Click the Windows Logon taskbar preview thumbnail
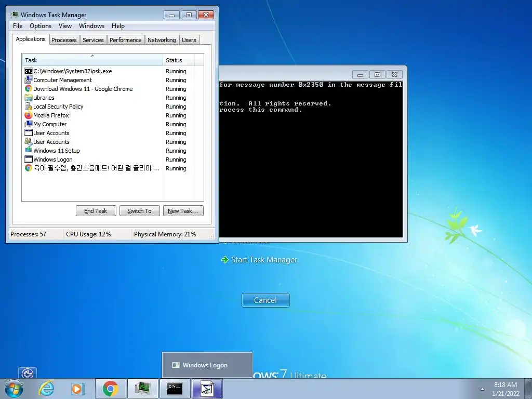Screen dimensions: 532x399 pyautogui.click(x=207, y=365)
